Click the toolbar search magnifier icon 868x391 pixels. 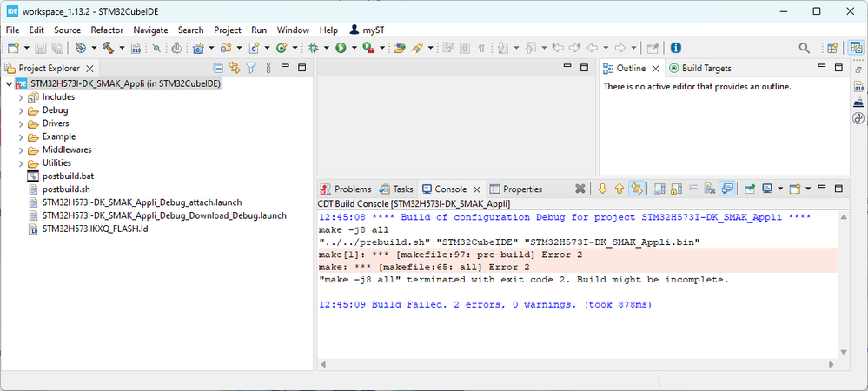(805, 49)
